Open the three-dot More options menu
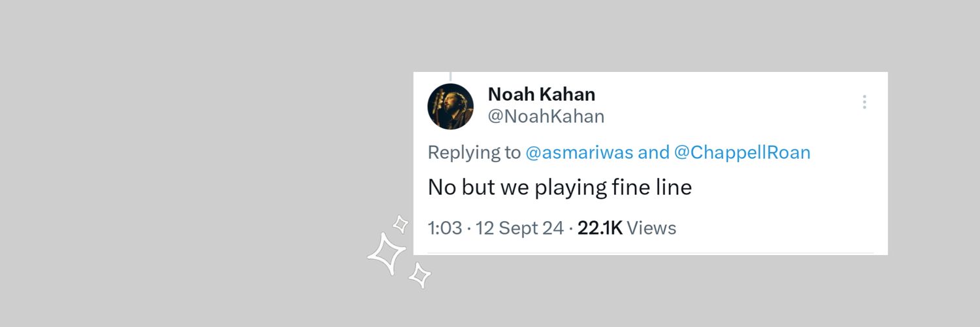Viewport: 980px width, 327px height. [864, 102]
